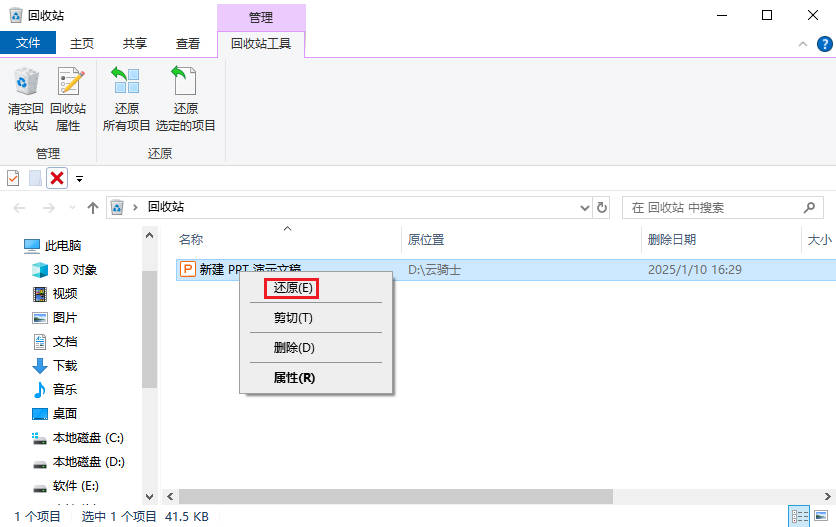The width and height of the screenshot is (836, 527).
Task: Open Recycle Bin Properties (回收站属性) icon
Action: (x=68, y=99)
